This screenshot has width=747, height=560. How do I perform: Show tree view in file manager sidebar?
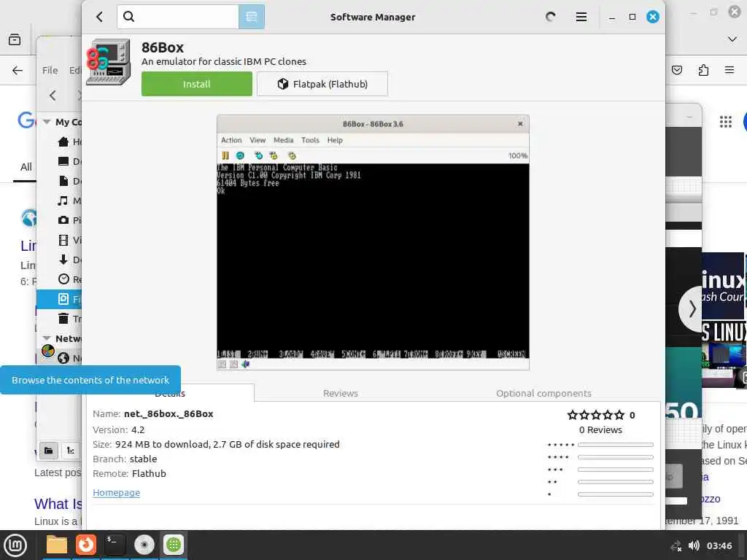[71, 451]
